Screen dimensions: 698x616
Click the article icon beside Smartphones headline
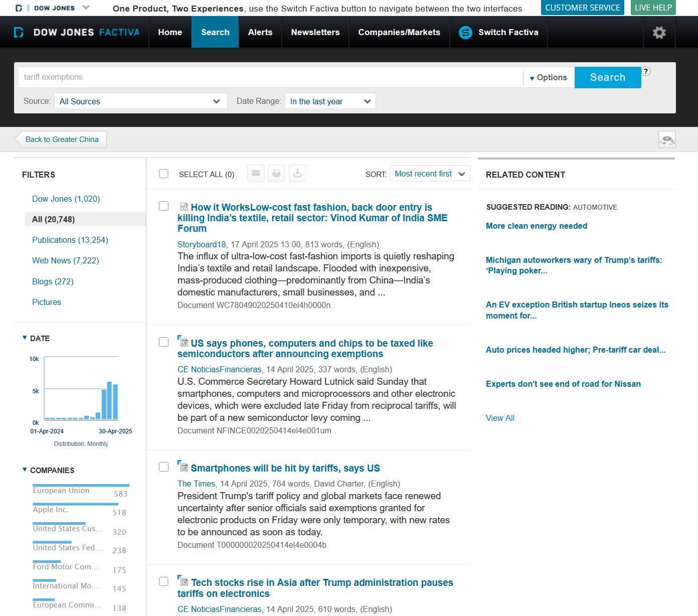click(183, 466)
